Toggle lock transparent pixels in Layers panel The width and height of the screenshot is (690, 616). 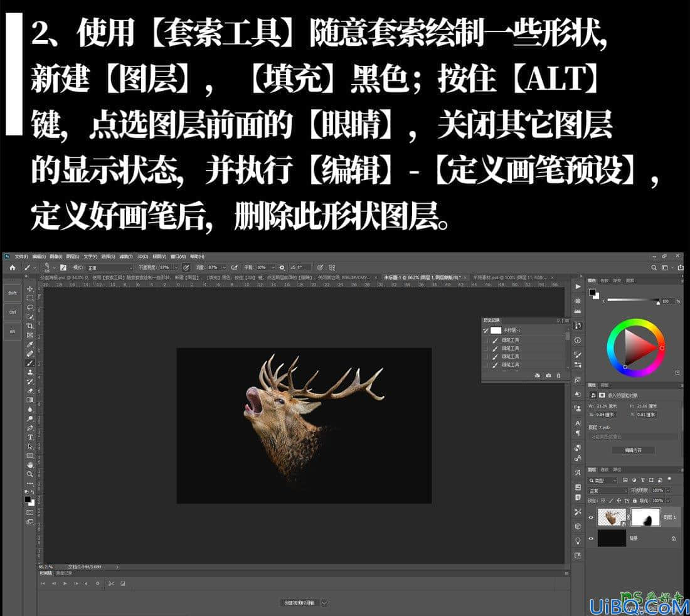(x=603, y=501)
